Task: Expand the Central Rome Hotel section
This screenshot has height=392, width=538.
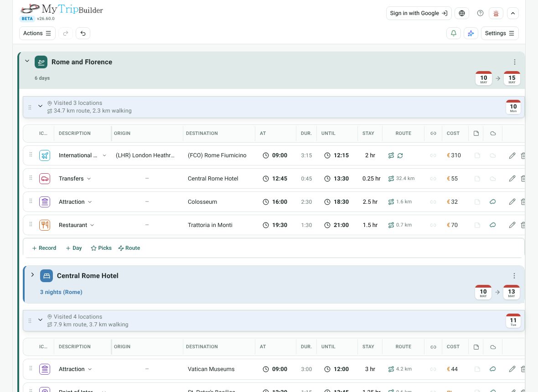Action: pos(32,275)
